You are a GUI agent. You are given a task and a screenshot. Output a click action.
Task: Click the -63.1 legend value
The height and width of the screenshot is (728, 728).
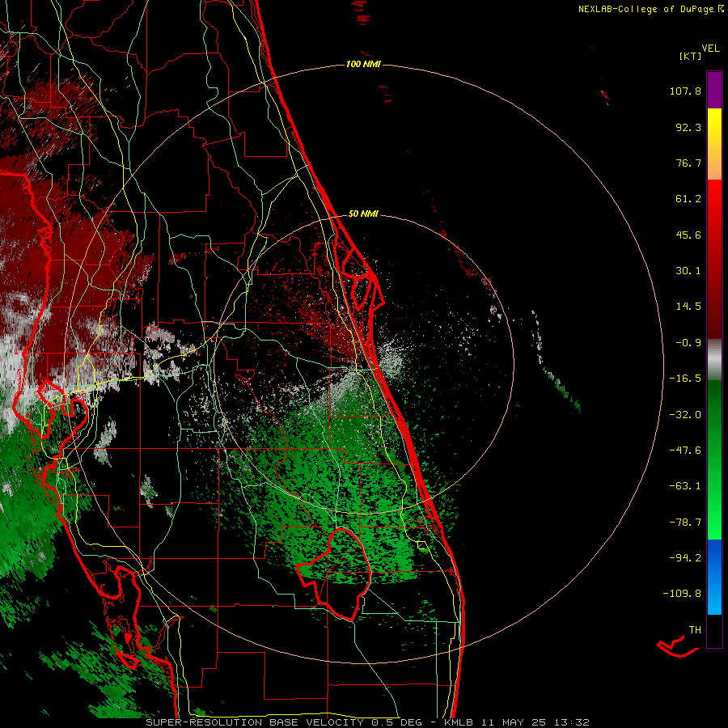tap(685, 486)
